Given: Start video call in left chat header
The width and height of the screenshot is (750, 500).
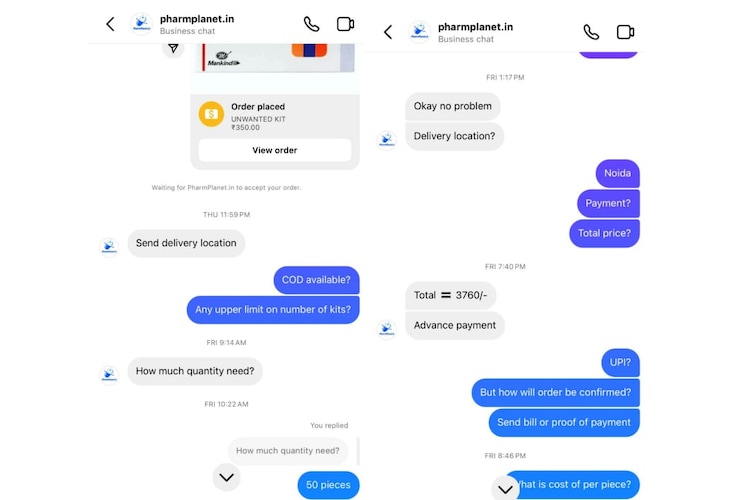Looking at the screenshot, I should click(x=345, y=24).
